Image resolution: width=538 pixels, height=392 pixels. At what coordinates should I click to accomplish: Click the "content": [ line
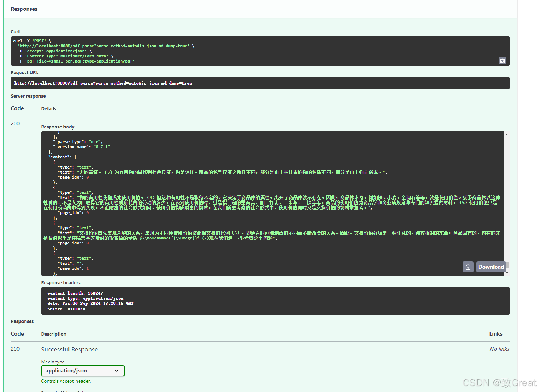coord(62,157)
